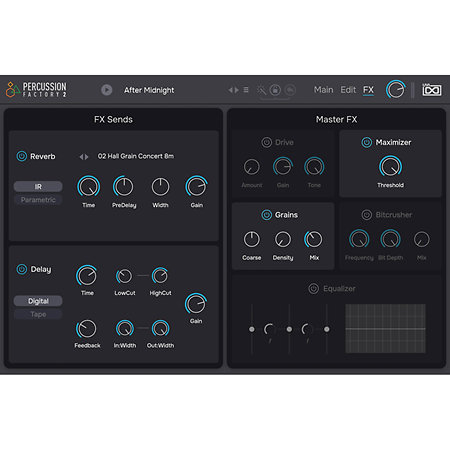Change reverb IR with the arrow selector
The image size is (450, 450).
point(84,157)
